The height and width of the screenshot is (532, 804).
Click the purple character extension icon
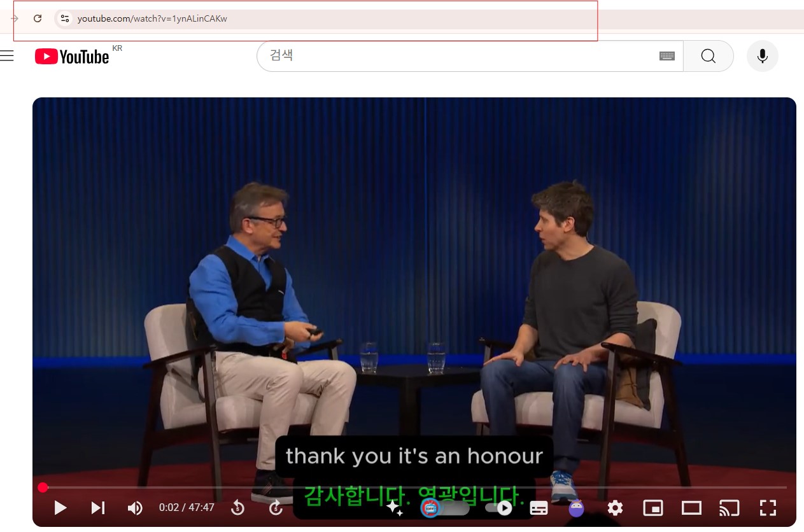coord(576,508)
